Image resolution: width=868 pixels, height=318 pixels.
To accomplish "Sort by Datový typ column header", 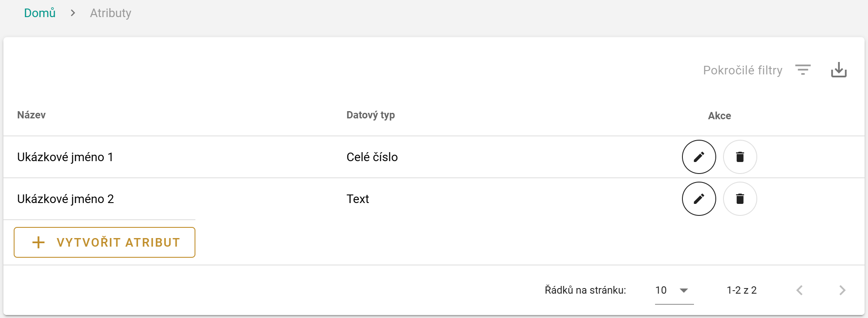I will (x=370, y=115).
